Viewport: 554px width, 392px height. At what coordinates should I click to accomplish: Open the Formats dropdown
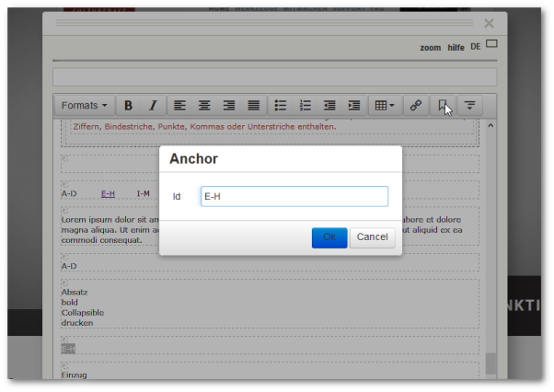(x=85, y=106)
